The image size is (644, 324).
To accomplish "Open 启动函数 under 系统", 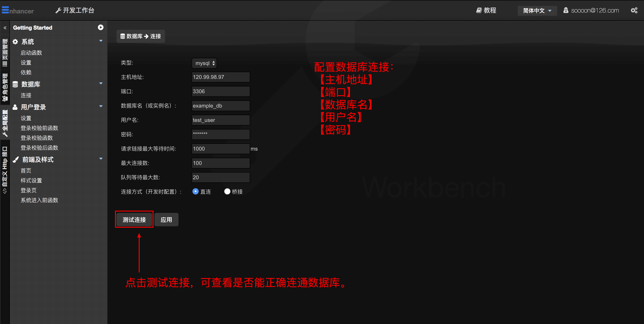I will coord(31,53).
